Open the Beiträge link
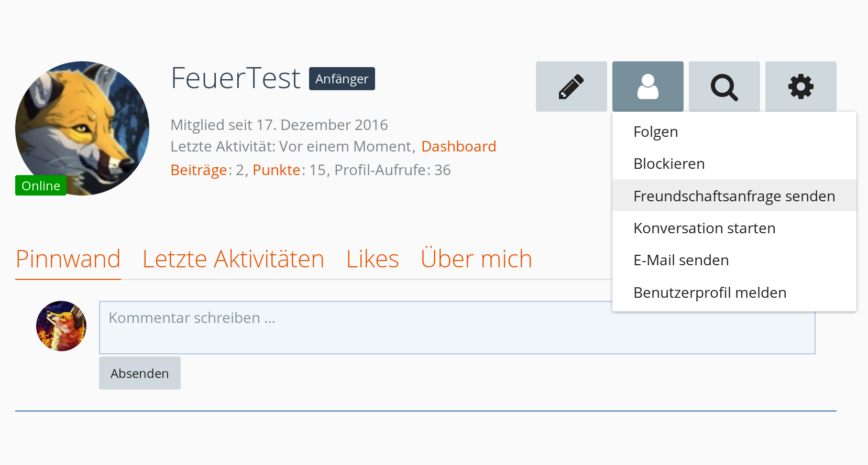The height and width of the screenshot is (465, 868). (199, 170)
